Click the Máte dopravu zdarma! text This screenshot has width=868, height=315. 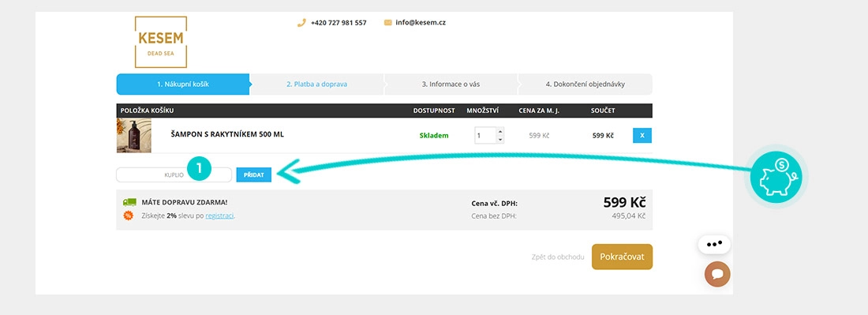pos(185,203)
